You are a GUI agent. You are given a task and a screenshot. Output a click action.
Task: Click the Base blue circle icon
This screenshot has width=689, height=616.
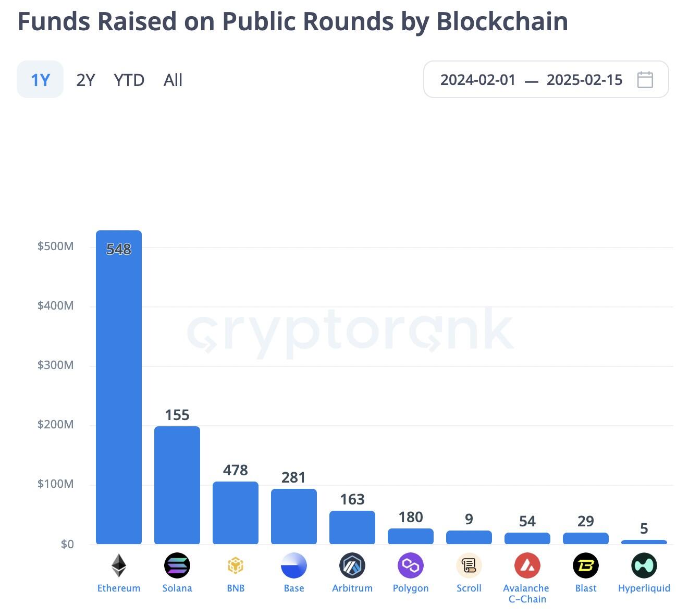coord(294,565)
